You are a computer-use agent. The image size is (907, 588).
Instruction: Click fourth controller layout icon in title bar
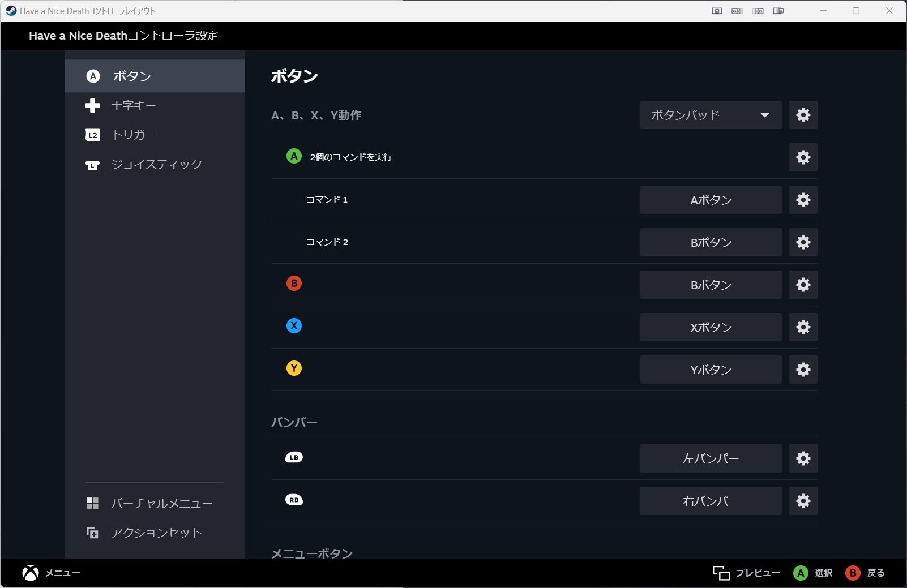(x=778, y=11)
